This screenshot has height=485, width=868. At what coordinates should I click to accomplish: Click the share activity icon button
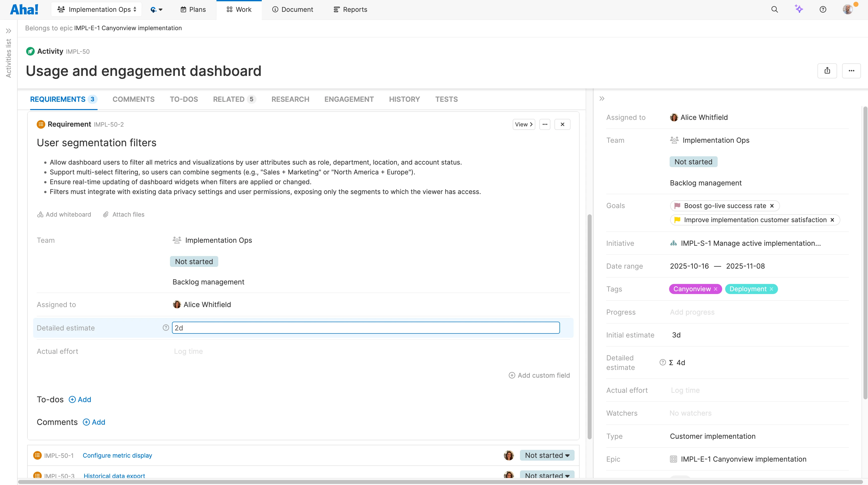[827, 71]
